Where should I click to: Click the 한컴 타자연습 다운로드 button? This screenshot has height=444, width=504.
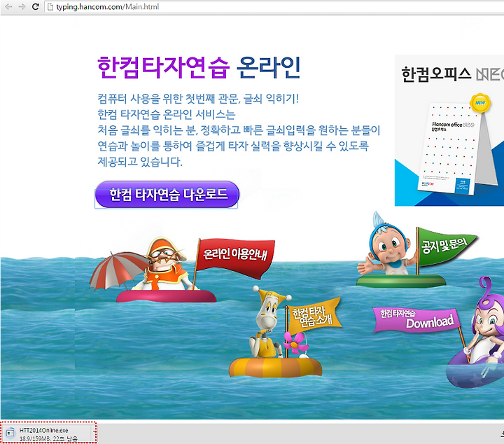click(x=167, y=194)
